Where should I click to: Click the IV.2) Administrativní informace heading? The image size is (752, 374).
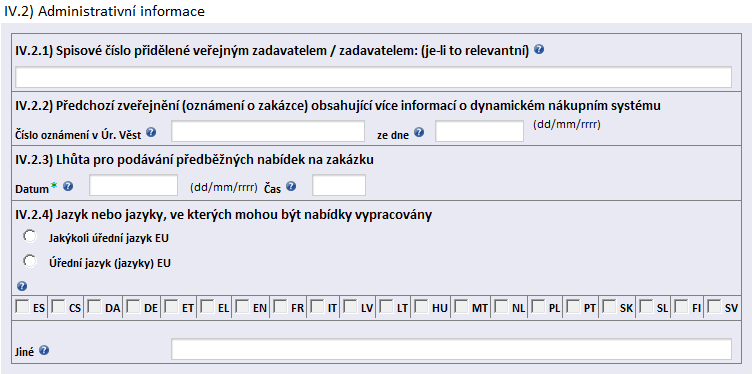pyautogui.click(x=104, y=11)
